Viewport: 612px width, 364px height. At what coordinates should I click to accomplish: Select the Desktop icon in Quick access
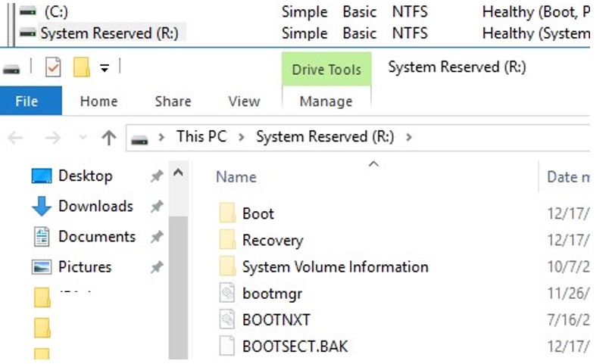[x=42, y=176]
